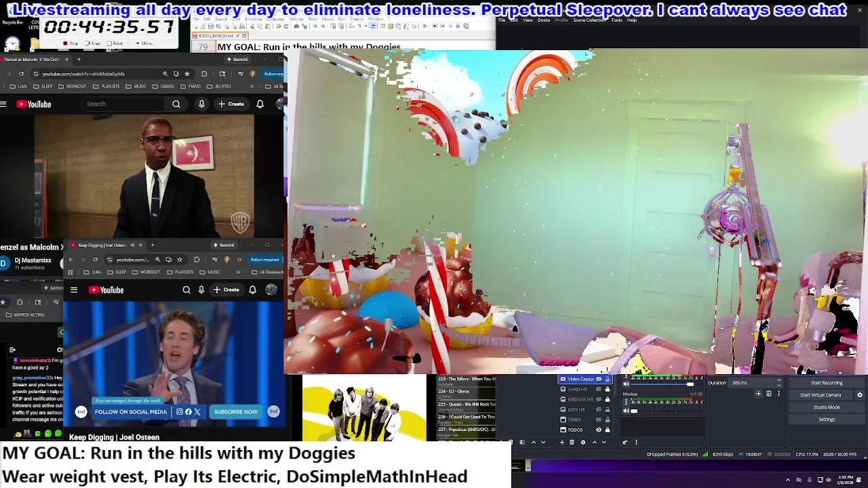Click Gemini button in upper browser title bar
868x488 pixels.
(237, 59)
